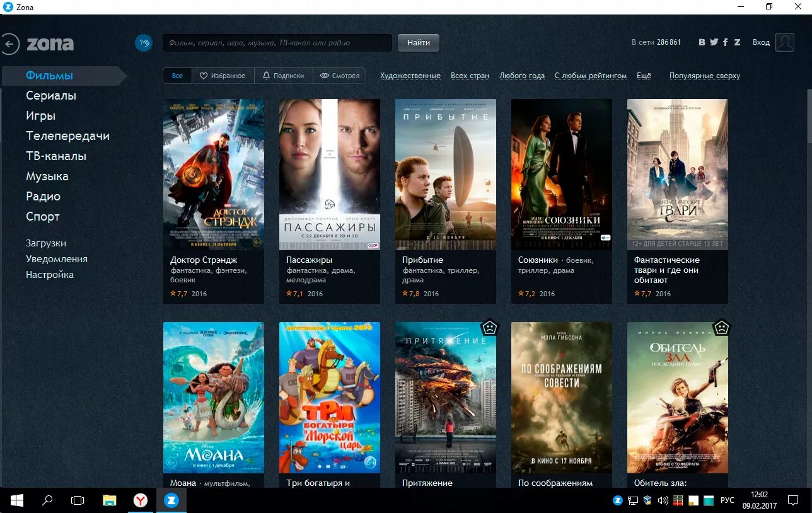This screenshot has height=513, width=812.
Task: Show only Избранное favorites filter
Action: (x=223, y=76)
